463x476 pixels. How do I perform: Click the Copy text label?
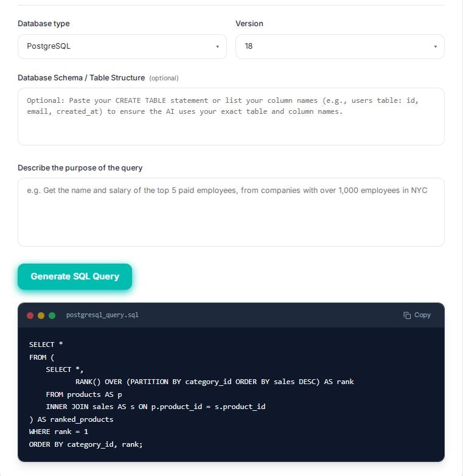pyautogui.click(x=422, y=315)
